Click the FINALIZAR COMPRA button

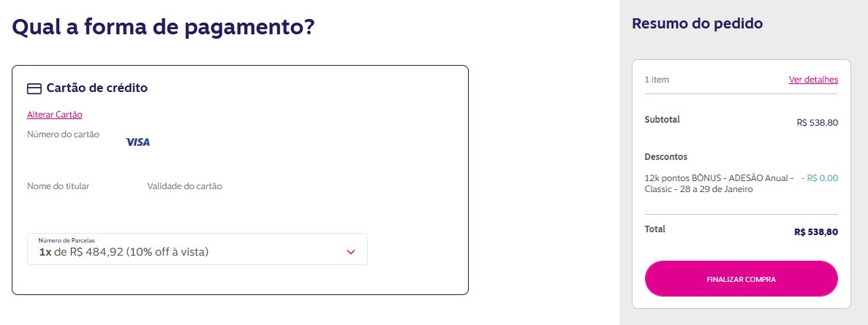tap(741, 279)
